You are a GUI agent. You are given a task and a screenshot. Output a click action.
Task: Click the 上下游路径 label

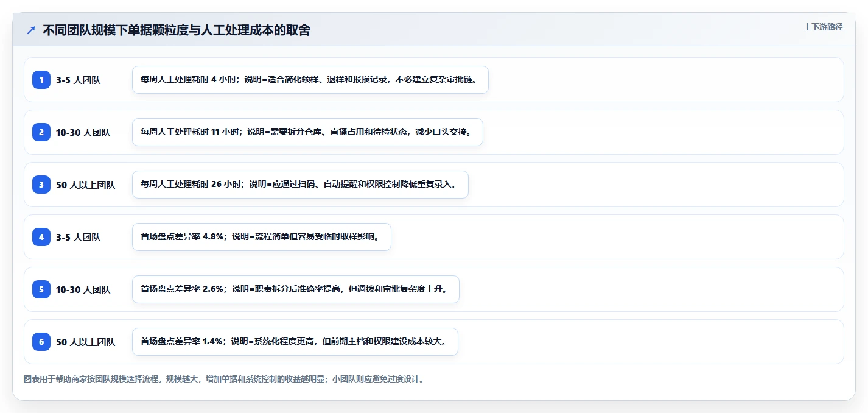(823, 27)
